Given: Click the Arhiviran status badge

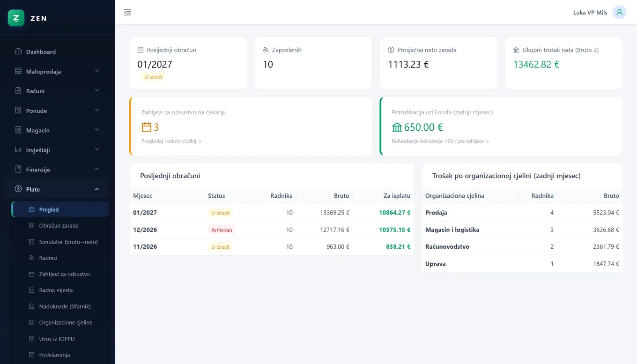Looking at the screenshot, I should click(222, 230).
